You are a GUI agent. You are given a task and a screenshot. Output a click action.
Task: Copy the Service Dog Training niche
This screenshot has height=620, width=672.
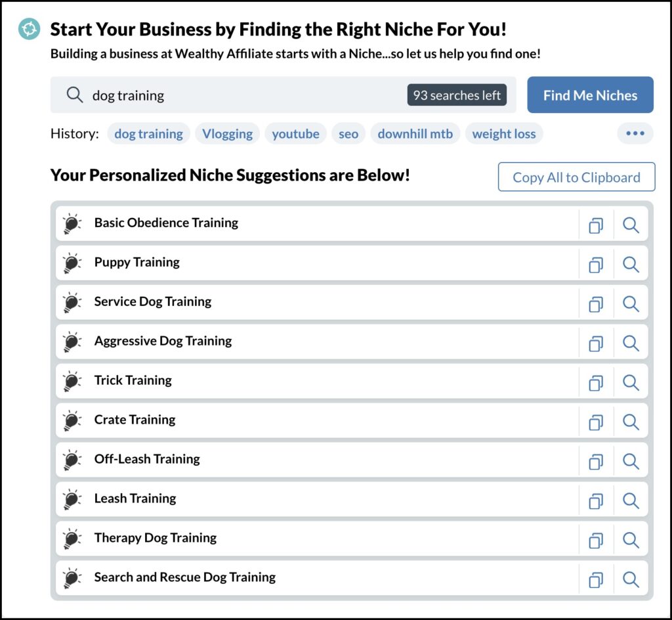[596, 304]
